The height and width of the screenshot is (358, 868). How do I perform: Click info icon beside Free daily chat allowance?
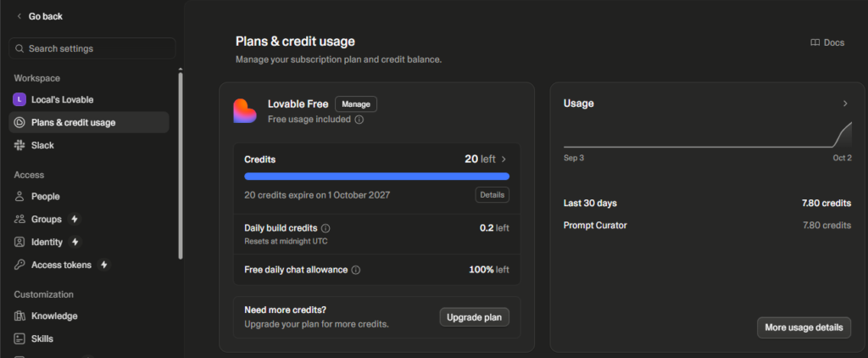356,270
